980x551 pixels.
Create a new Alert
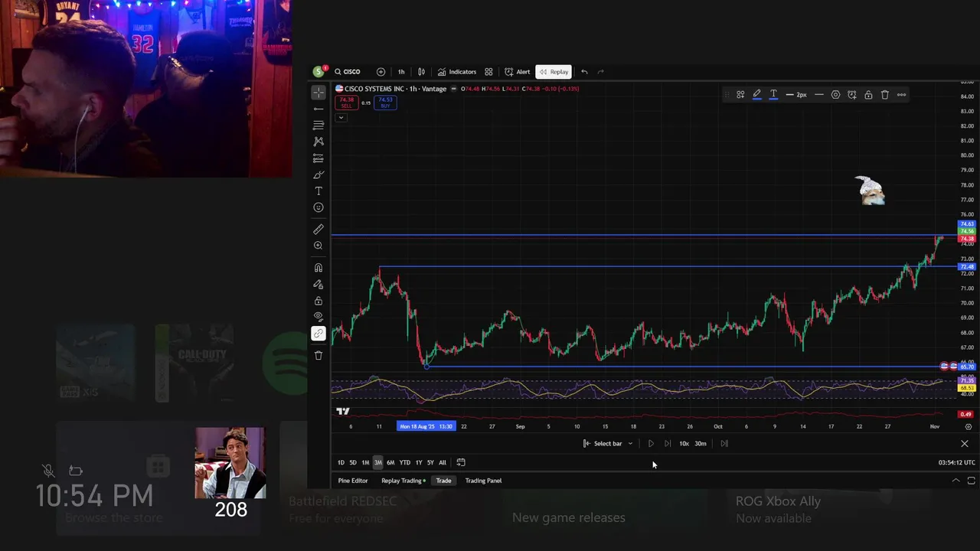[x=517, y=72]
